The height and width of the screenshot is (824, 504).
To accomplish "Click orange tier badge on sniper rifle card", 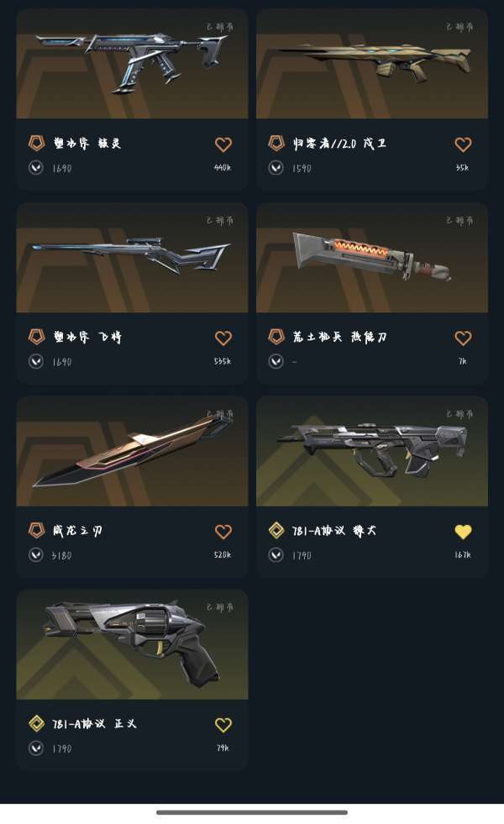I will tap(36, 336).
